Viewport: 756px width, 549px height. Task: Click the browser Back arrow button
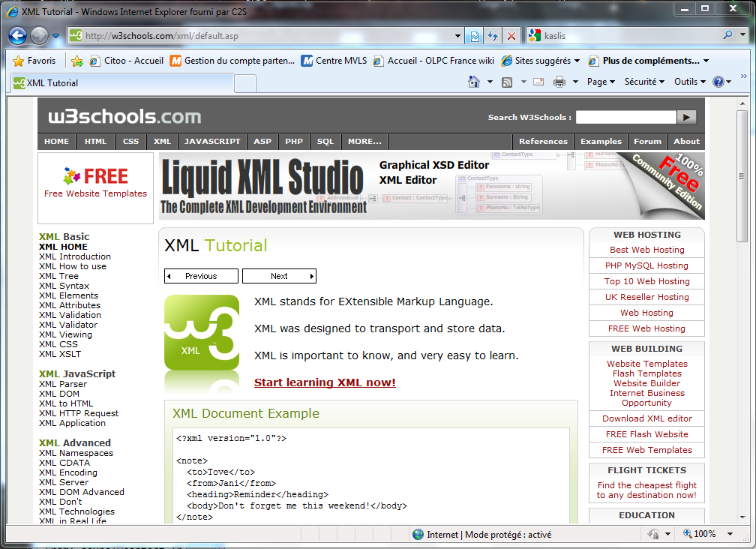tap(18, 35)
